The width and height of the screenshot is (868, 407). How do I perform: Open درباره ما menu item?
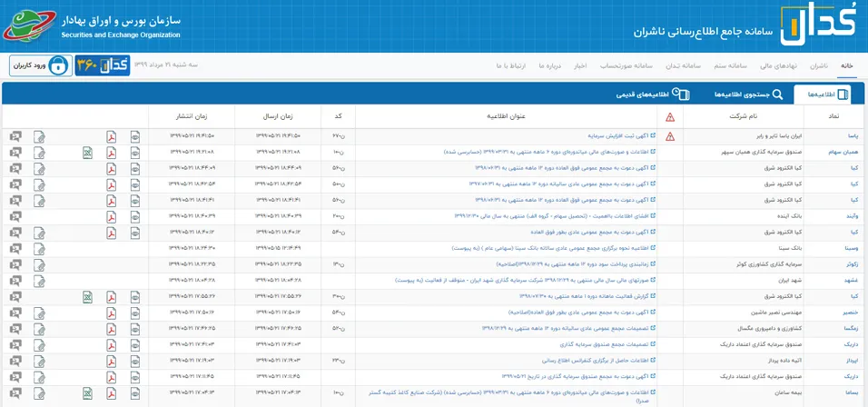tap(549, 65)
